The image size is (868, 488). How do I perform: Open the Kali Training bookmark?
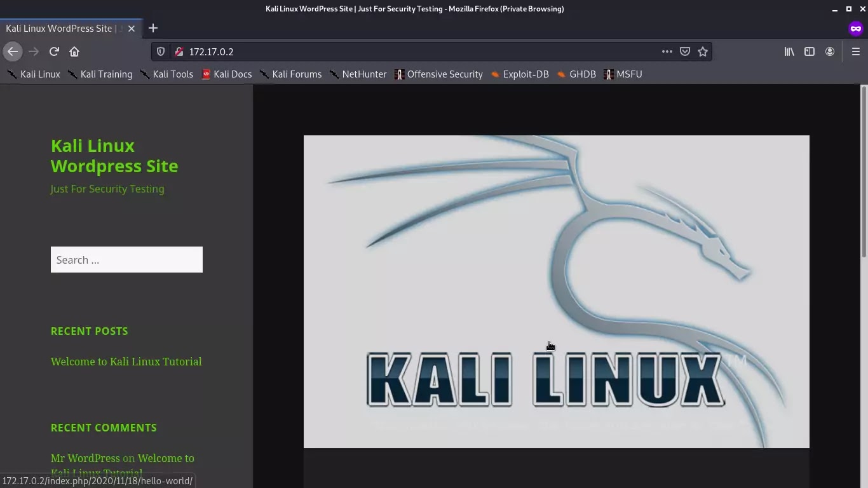pyautogui.click(x=100, y=74)
